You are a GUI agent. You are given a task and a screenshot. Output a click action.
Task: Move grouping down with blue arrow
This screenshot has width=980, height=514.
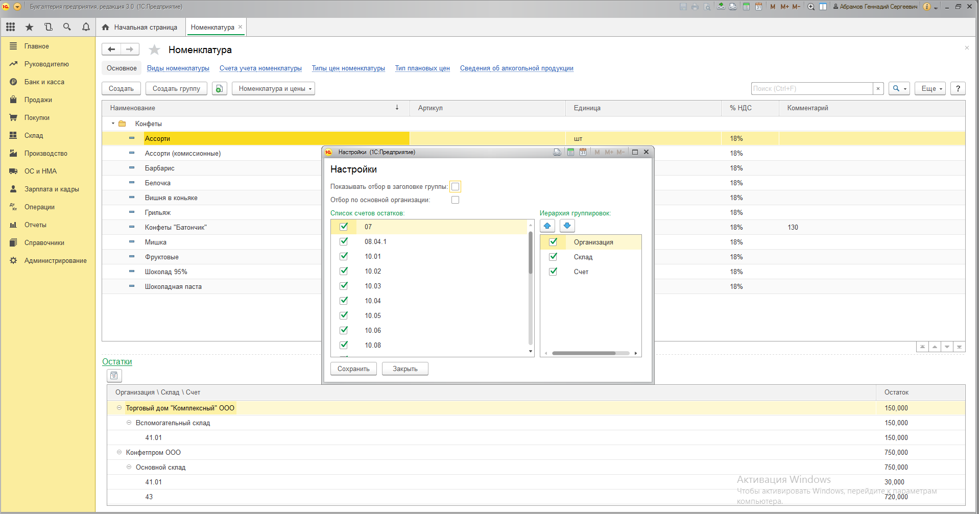coord(567,226)
